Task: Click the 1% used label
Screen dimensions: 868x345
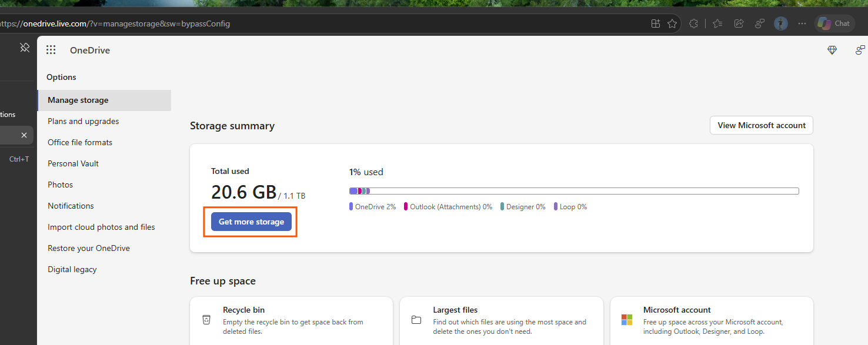Action: point(366,172)
